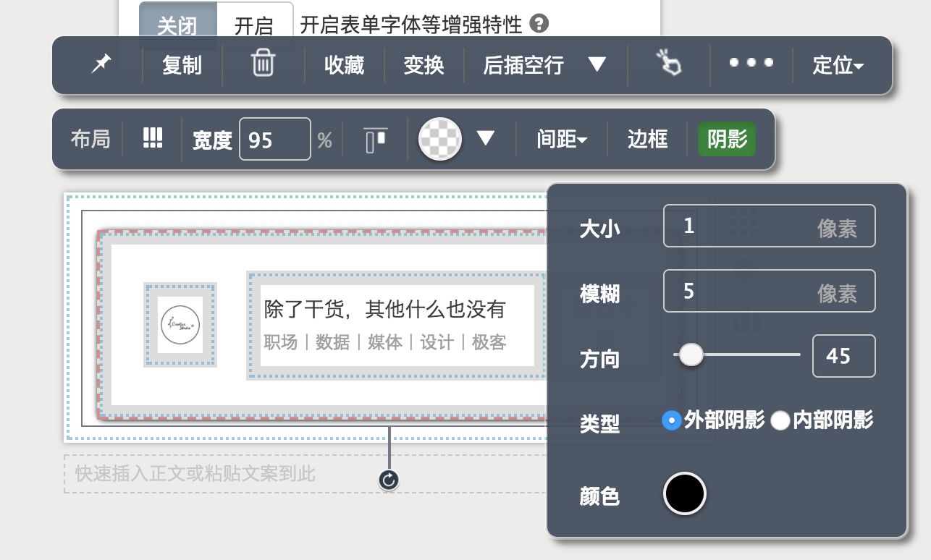Open the 边框 settings
This screenshot has width=931, height=560.
[647, 138]
